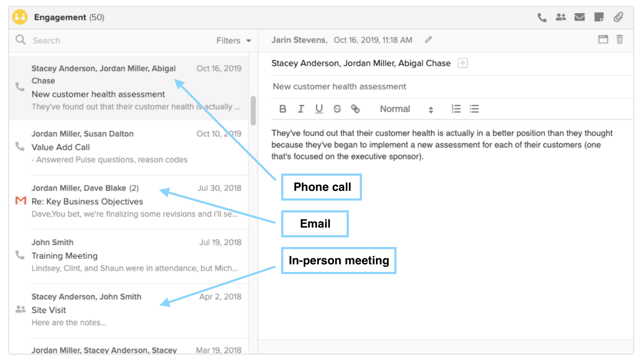Apply a bulleted list

tap(474, 109)
